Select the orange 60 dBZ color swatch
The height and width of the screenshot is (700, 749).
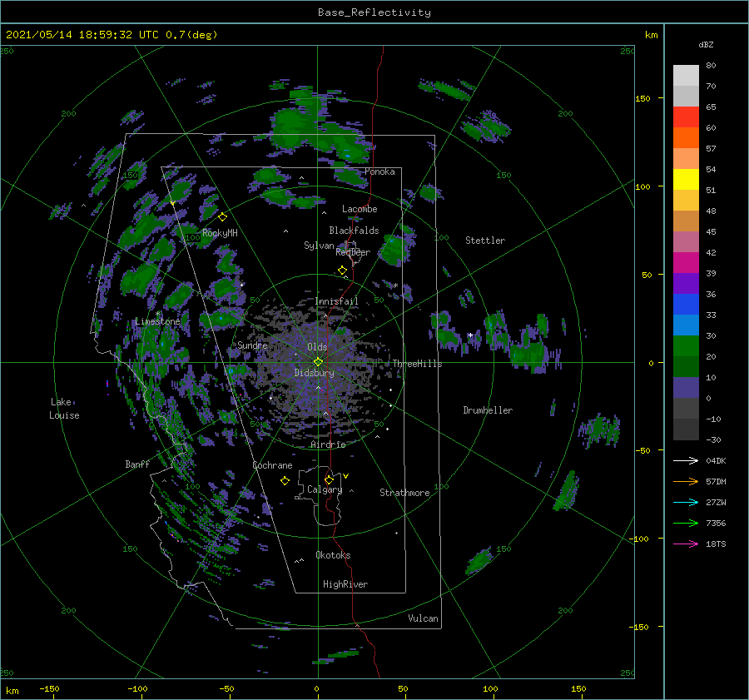pos(686,137)
